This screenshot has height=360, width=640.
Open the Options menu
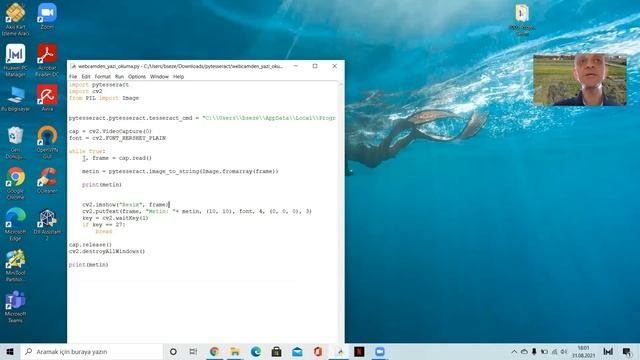[x=137, y=76]
